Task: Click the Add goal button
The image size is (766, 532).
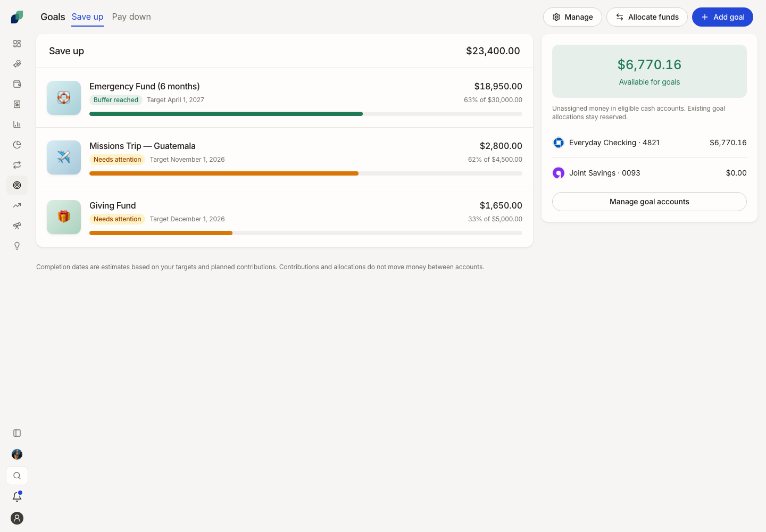Action: point(722,17)
